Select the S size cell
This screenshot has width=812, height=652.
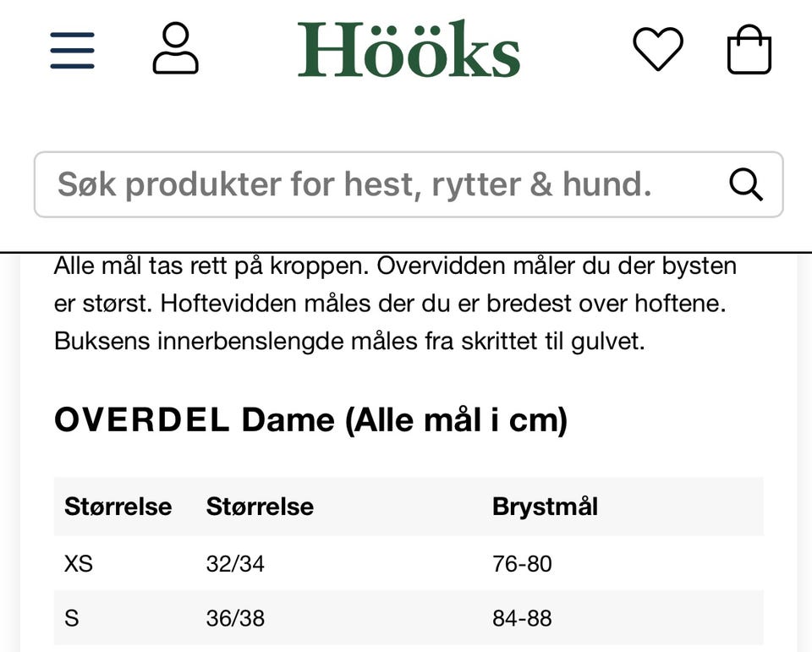click(72, 618)
